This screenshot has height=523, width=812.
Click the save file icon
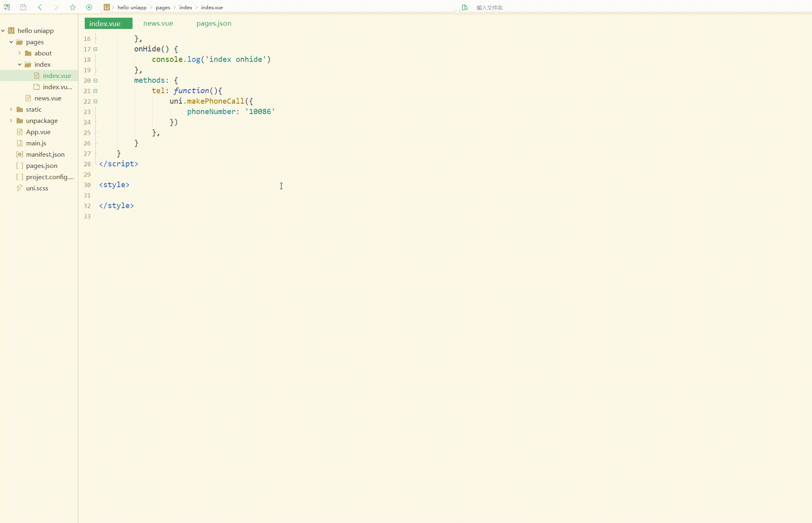(23, 7)
